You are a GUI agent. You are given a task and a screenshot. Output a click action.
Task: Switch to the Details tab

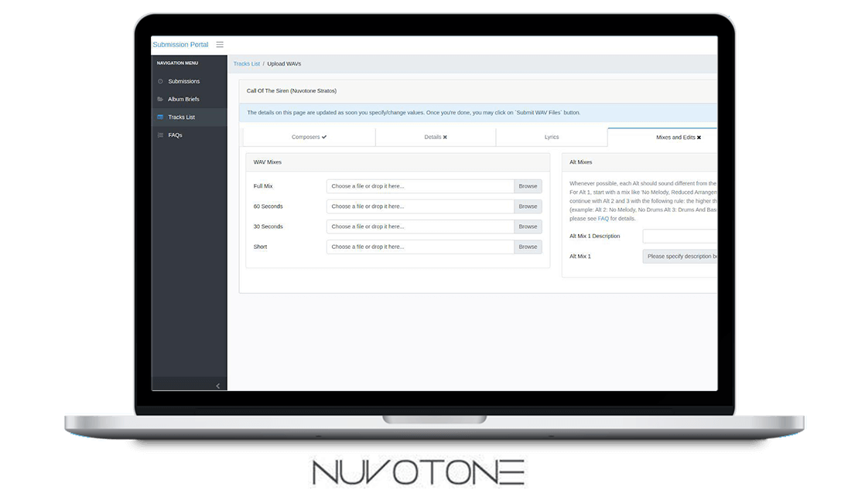pos(436,137)
